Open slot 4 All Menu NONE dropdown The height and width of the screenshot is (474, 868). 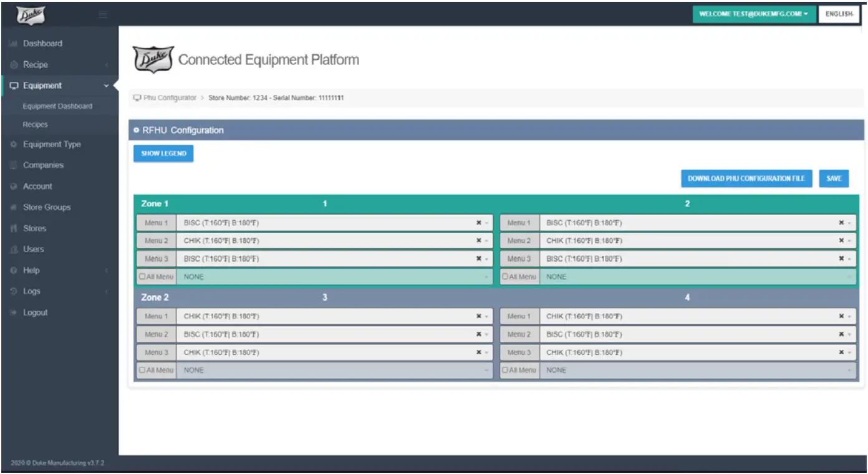click(698, 370)
